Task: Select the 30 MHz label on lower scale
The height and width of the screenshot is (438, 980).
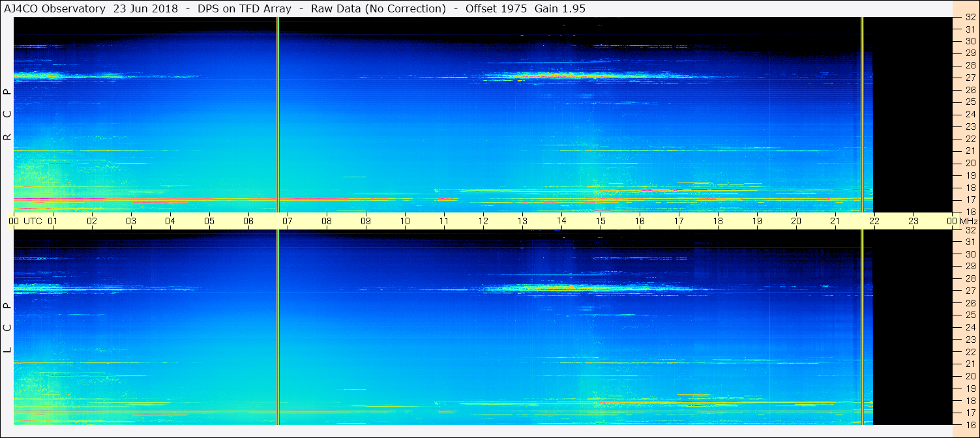Action: click(970, 254)
